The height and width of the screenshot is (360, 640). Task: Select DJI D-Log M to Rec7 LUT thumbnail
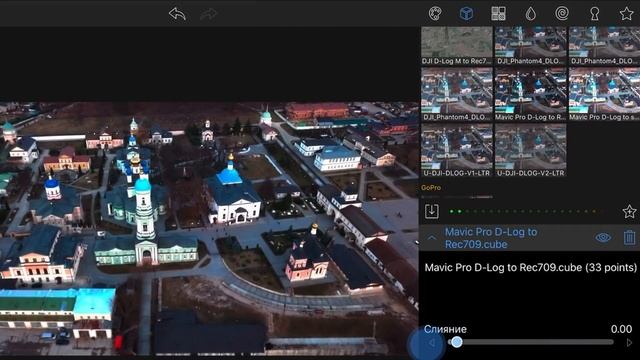pos(457,46)
